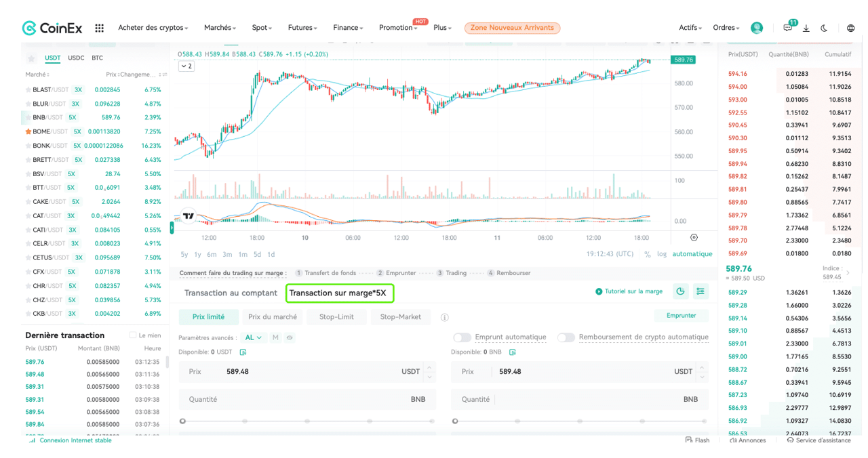The width and height of the screenshot is (868, 458).
Task: Click Connexion Internet stable status indicator
Action: pyautogui.click(x=71, y=440)
